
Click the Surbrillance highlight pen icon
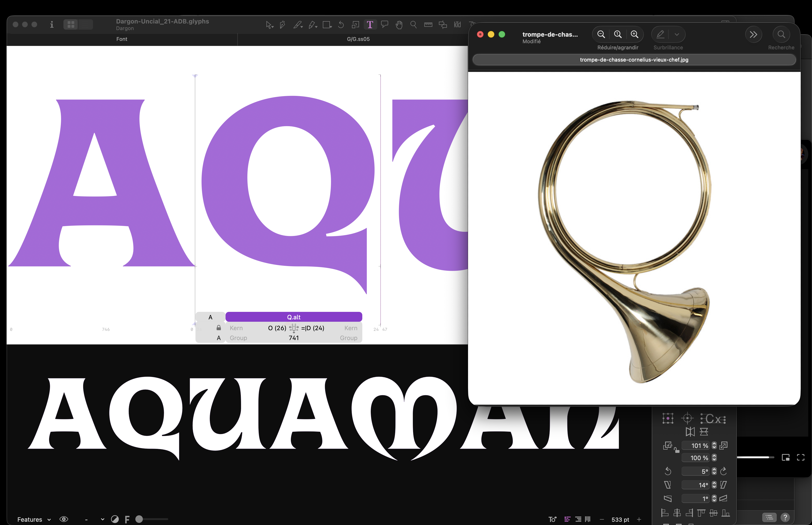coord(660,35)
